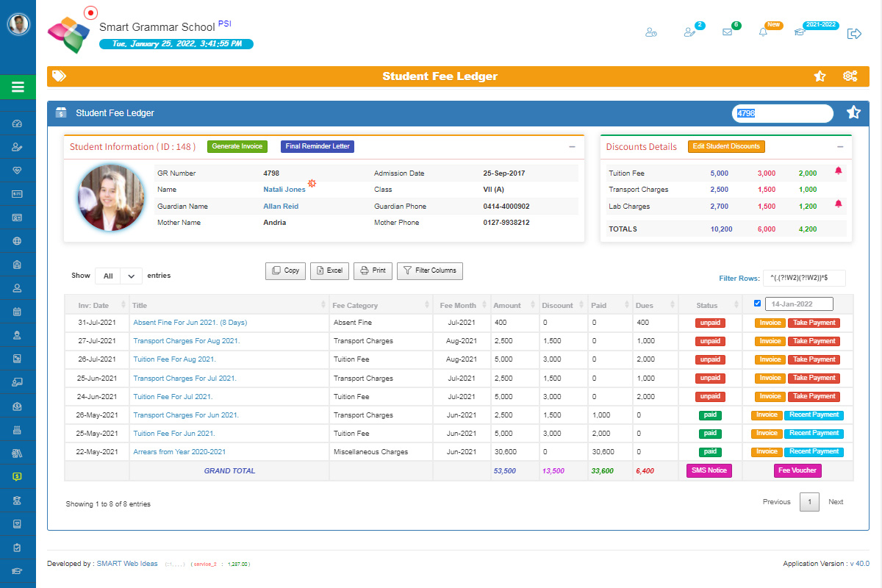This screenshot has height=588, width=882.
Task: Click the Lab Charges discount bell alert
Action: (x=839, y=204)
